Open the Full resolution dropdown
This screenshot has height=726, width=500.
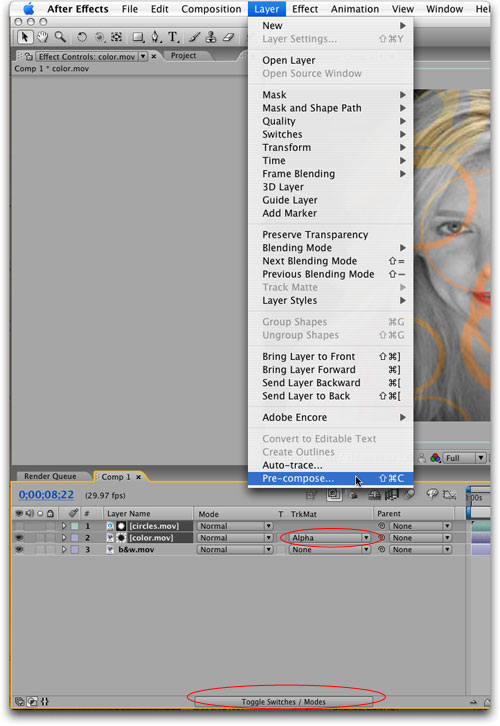464,458
